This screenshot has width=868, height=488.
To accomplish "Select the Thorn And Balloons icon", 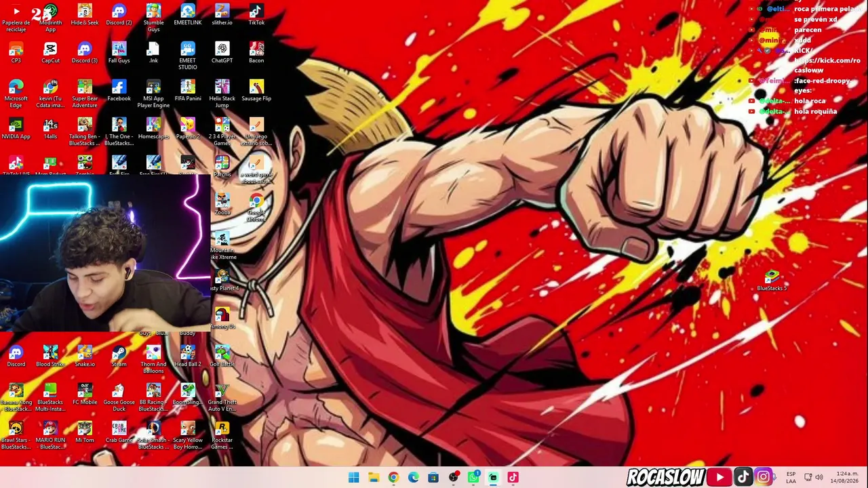I will 153,360.
